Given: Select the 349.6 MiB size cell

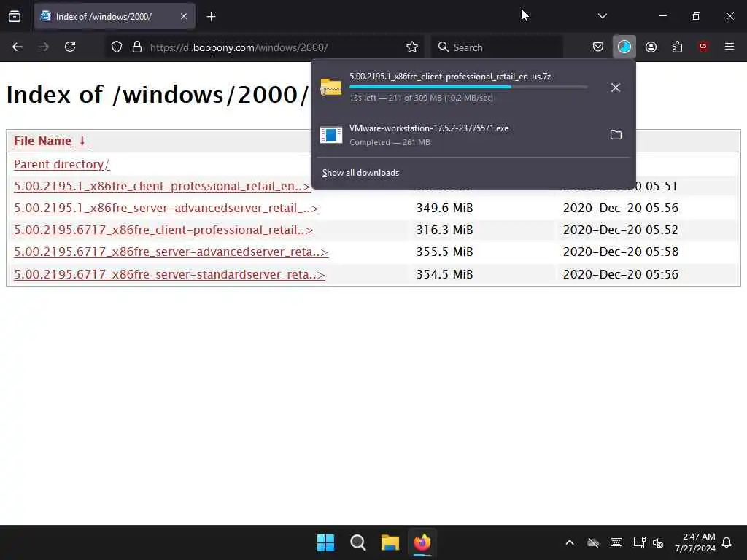Looking at the screenshot, I should pos(444,208).
